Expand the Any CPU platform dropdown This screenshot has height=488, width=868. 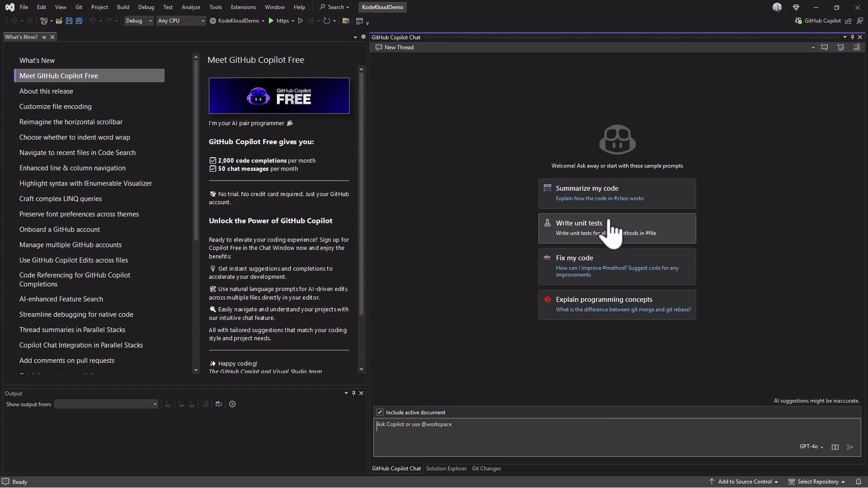click(x=181, y=21)
